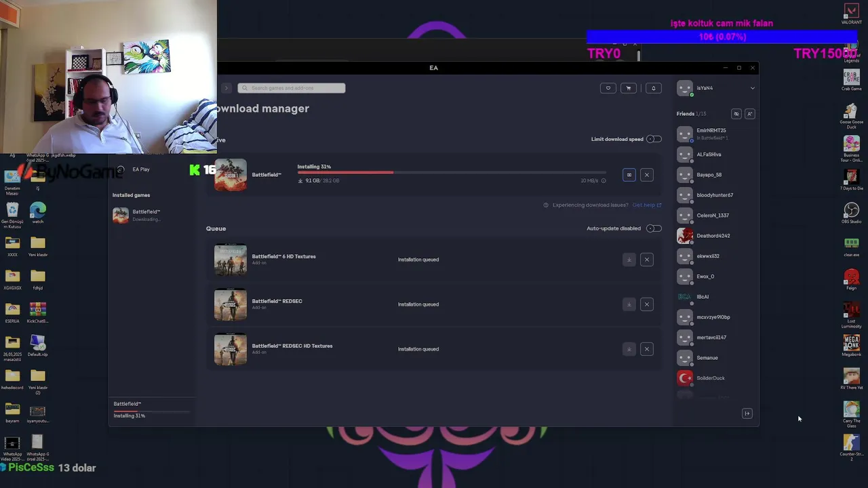Select the OBS Studio desktop icon

point(851,213)
